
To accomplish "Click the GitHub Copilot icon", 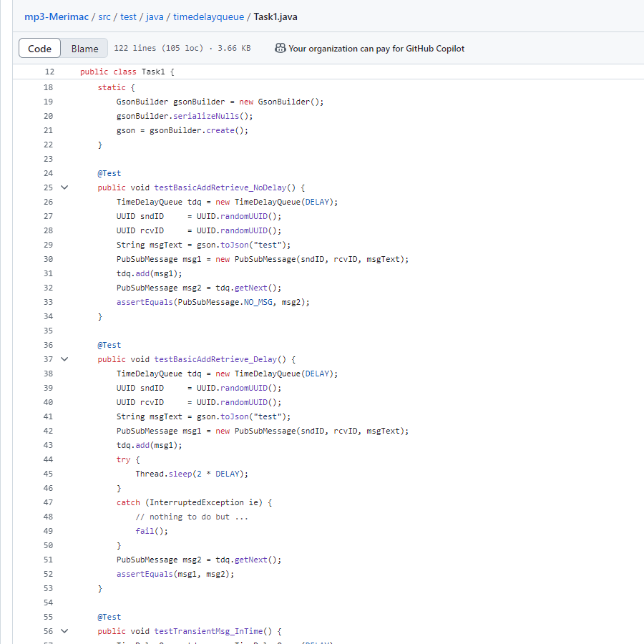I will [280, 49].
